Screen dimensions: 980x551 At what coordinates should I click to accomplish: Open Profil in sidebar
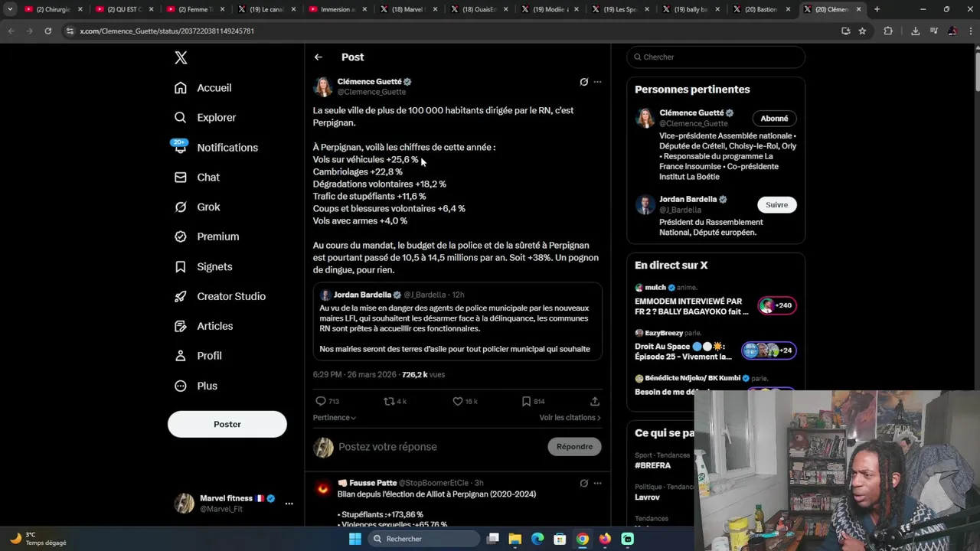(x=199, y=356)
